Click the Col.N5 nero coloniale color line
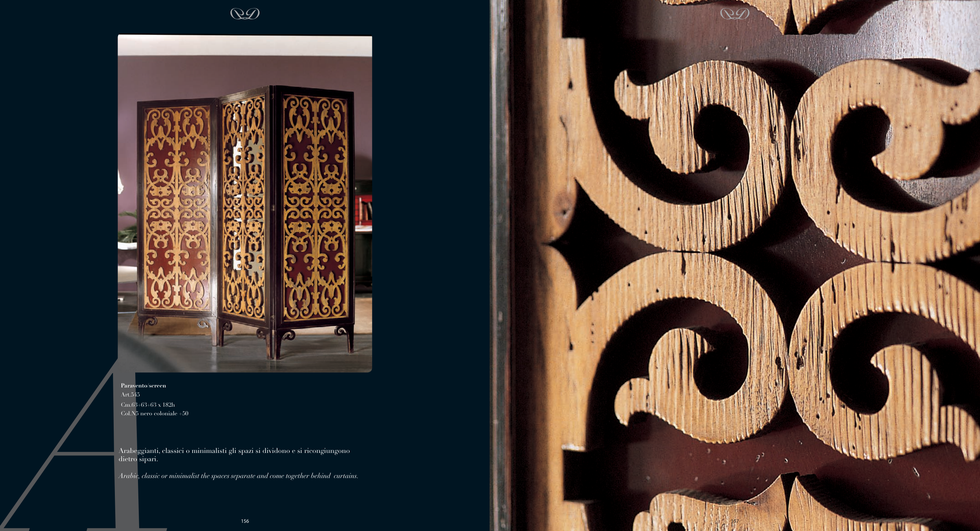 pyautogui.click(x=155, y=413)
